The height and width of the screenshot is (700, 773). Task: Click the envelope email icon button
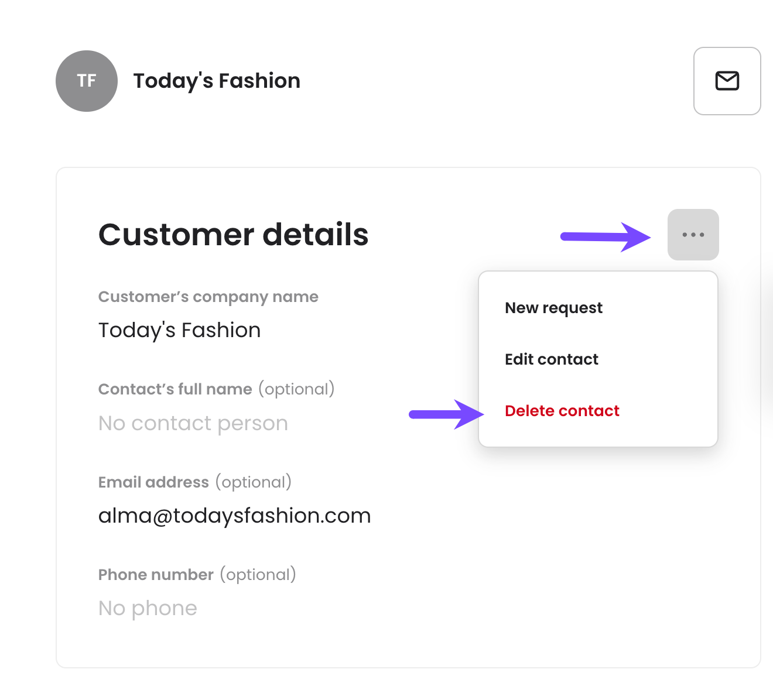click(x=727, y=81)
